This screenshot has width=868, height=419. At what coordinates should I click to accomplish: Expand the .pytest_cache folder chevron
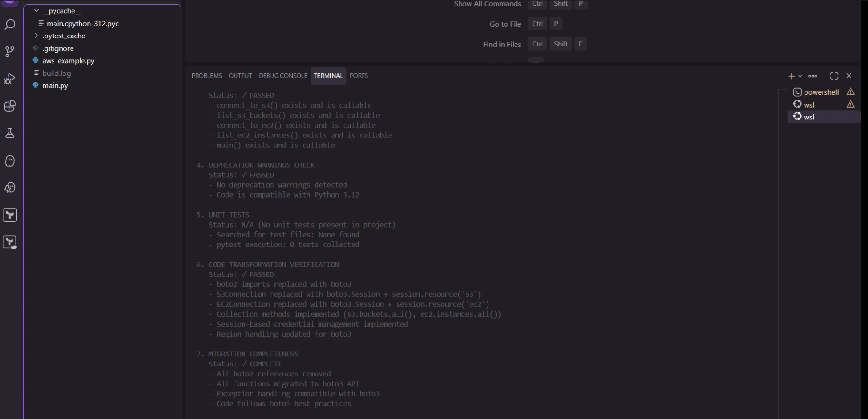pos(36,36)
